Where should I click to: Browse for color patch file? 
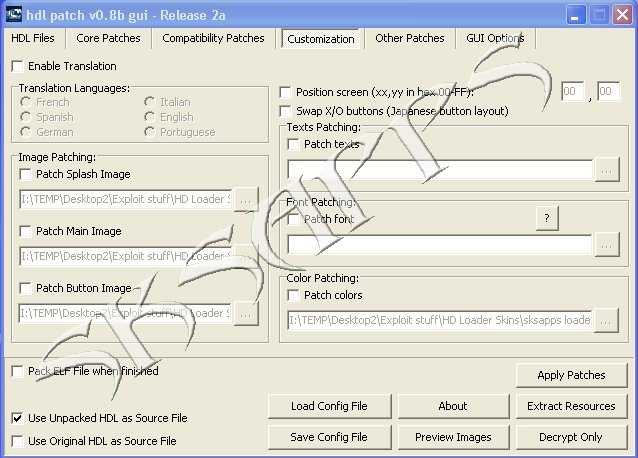click(x=607, y=321)
